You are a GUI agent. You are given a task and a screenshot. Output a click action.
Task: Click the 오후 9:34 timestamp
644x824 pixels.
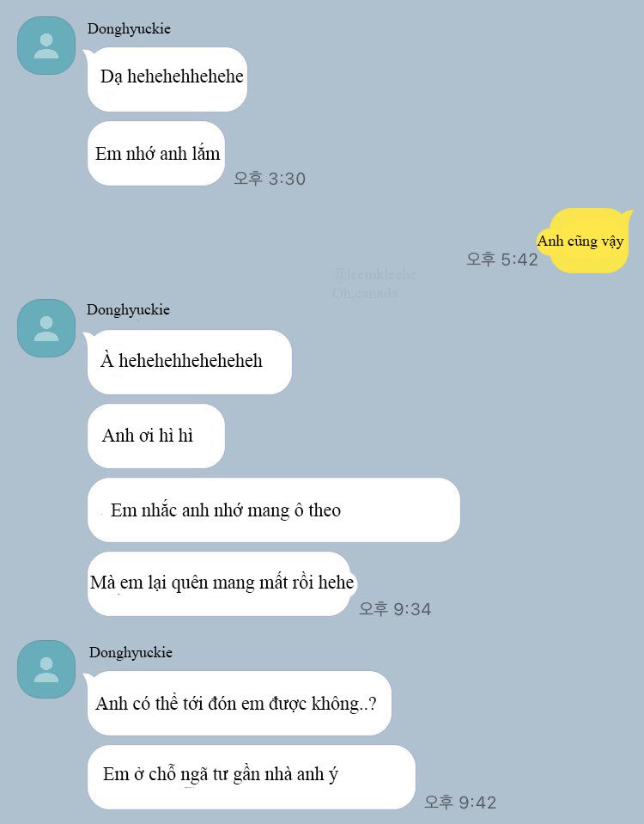click(395, 609)
